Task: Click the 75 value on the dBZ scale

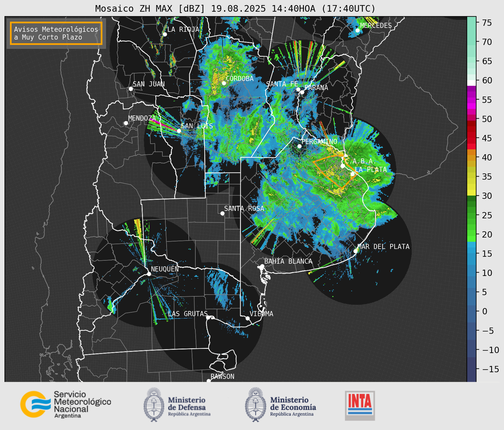Action: coord(487,23)
